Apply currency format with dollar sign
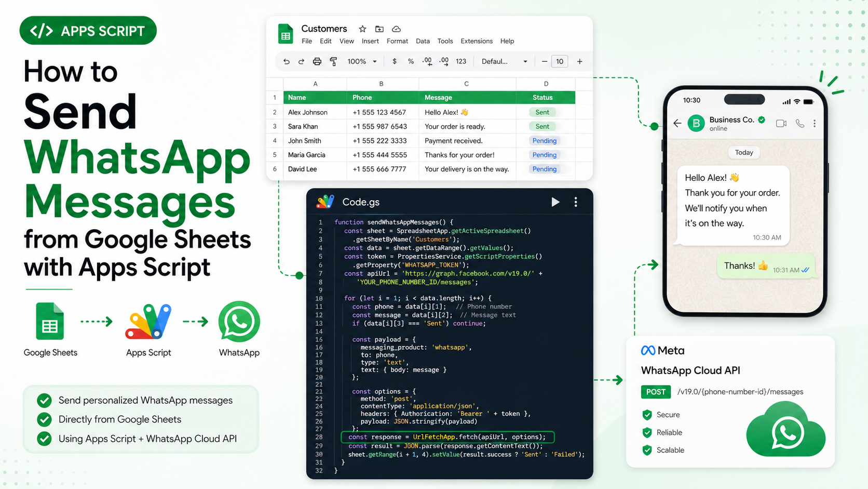Screen dimensions: 868x489 pyautogui.click(x=395, y=61)
